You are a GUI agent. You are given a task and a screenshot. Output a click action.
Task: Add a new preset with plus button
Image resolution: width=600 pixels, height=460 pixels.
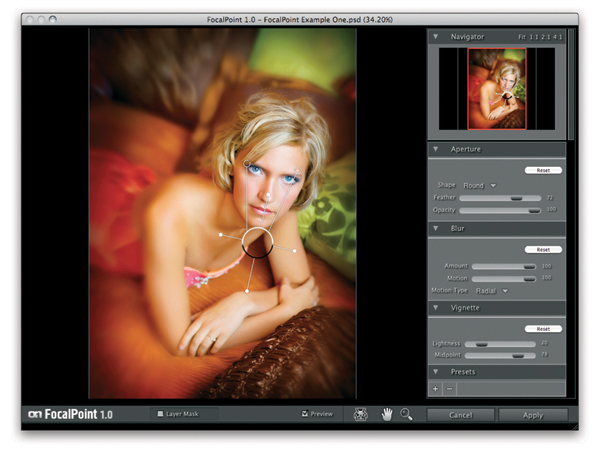click(x=436, y=388)
